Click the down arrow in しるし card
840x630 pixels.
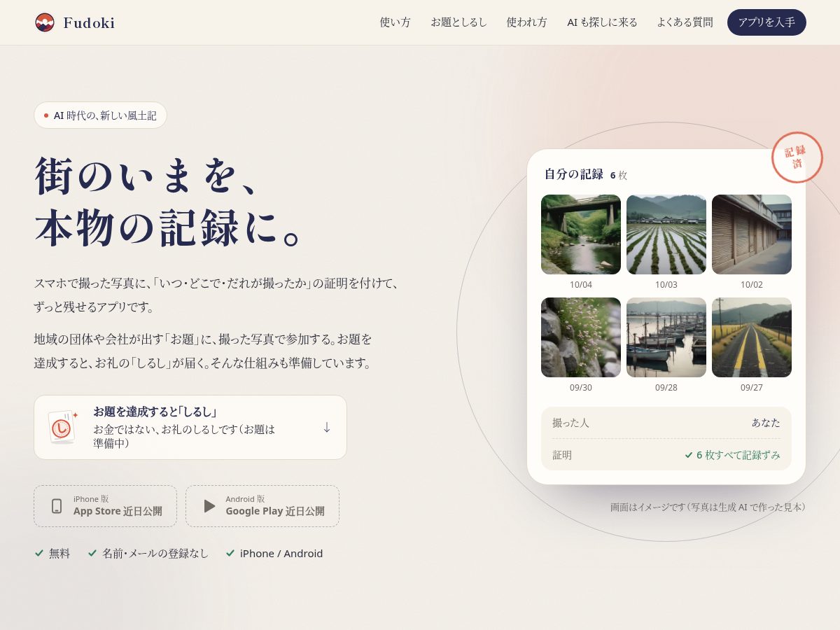point(326,427)
